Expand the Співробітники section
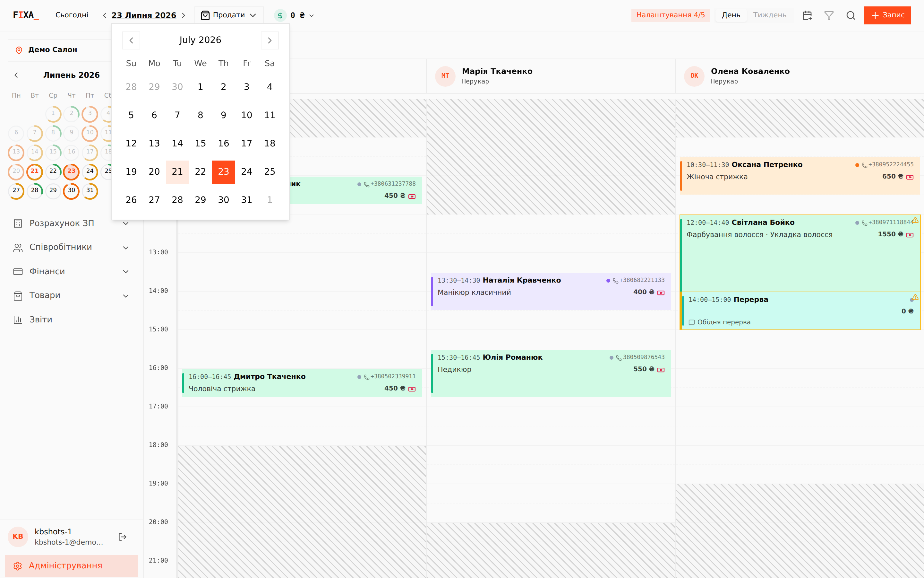 click(x=126, y=248)
